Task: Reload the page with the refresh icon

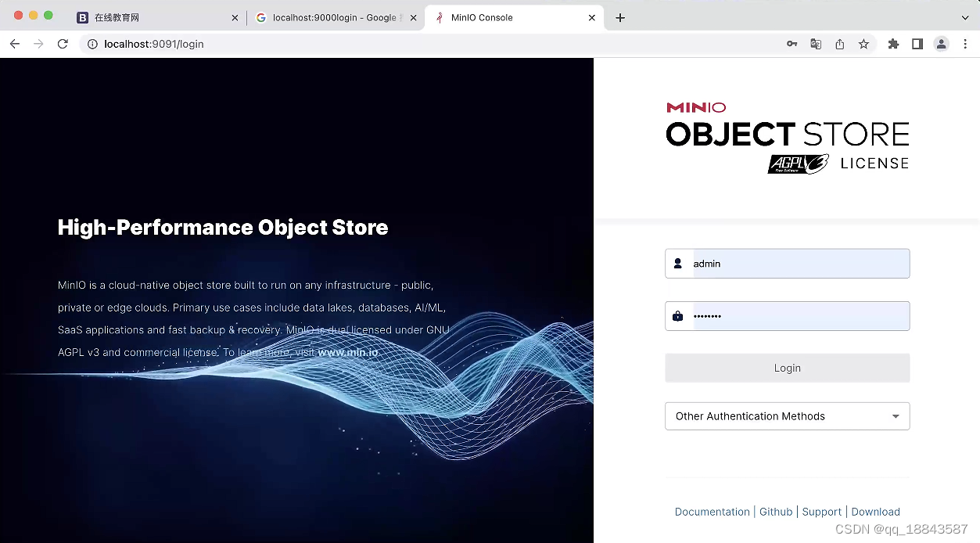Action: (63, 44)
